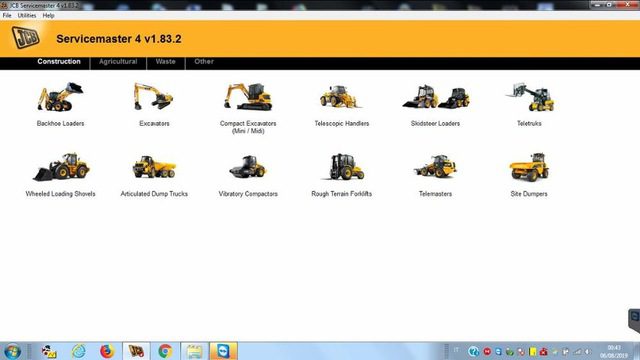This screenshot has height=360, width=640.
Task: Select the Telemasters machine icon
Action: point(435,167)
